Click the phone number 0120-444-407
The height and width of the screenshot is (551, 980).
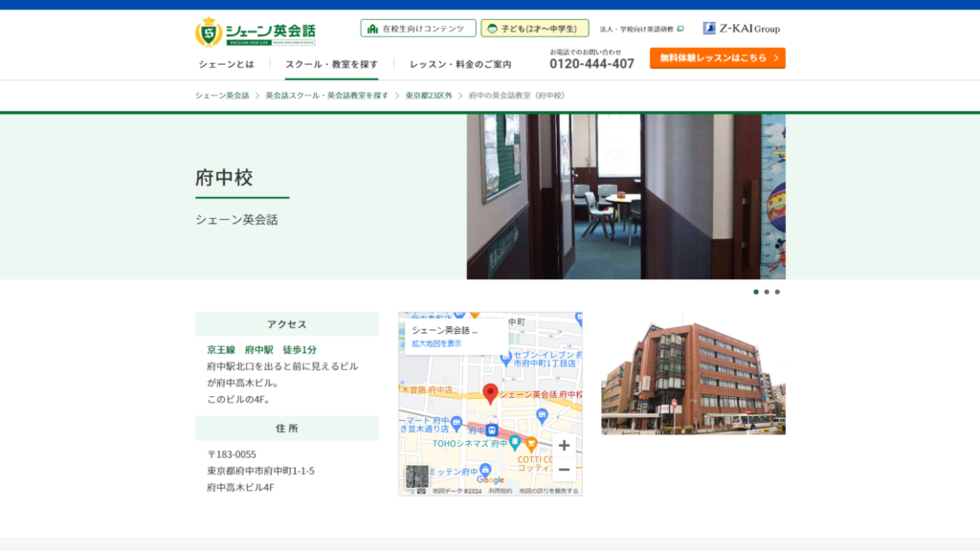[591, 64]
